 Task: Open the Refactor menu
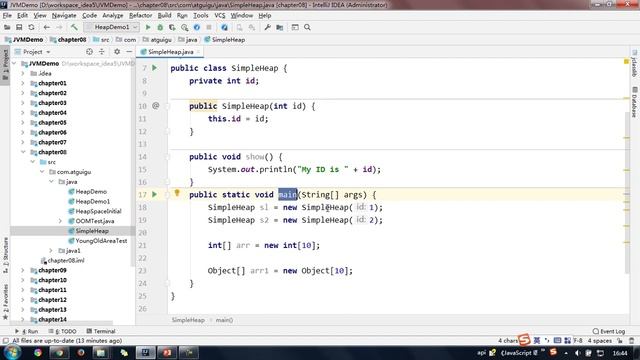tap(140, 16)
